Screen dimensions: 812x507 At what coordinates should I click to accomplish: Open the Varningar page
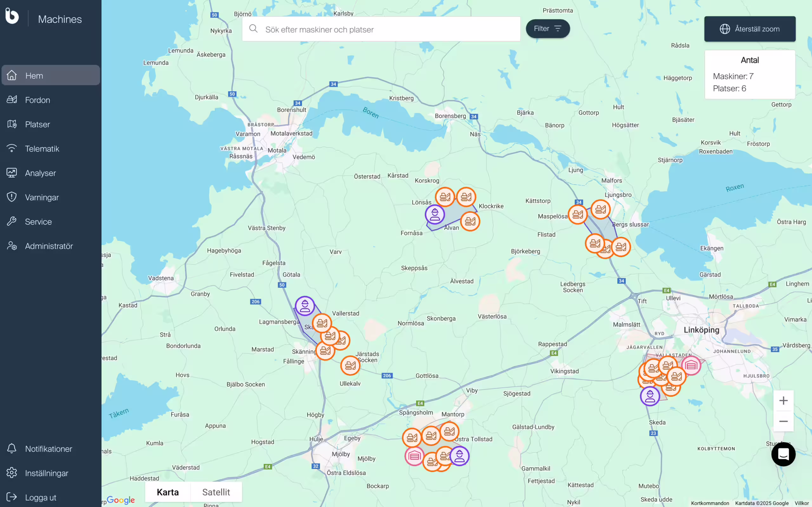click(42, 197)
